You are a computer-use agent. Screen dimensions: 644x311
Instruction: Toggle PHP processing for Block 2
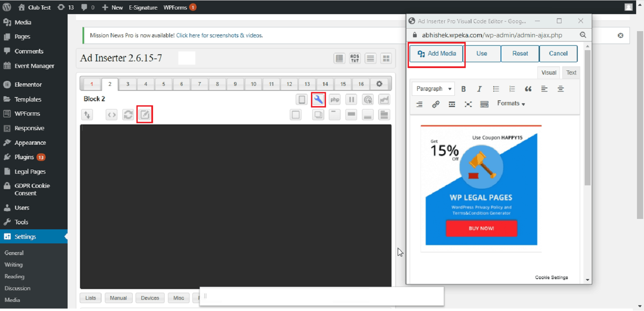coord(335,100)
